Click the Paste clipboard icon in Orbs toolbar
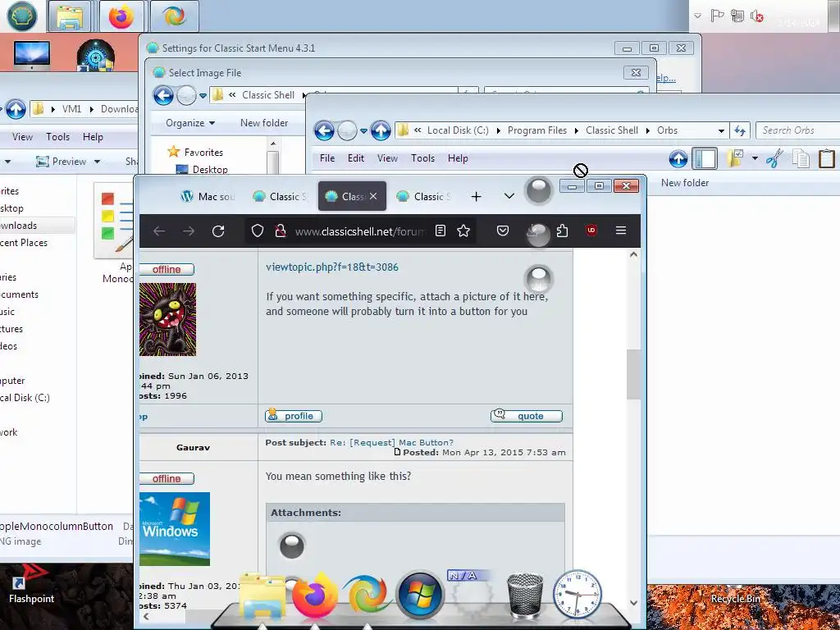This screenshot has width=840, height=630. (827, 158)
